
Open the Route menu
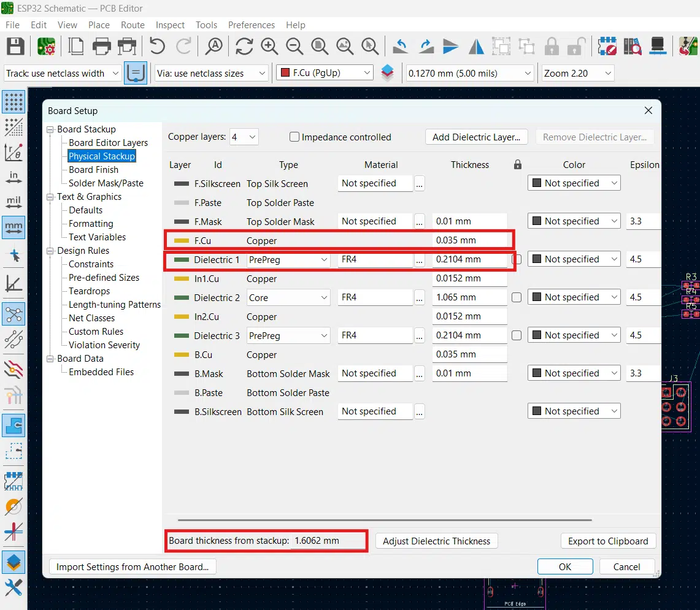[x=133, y=25]
